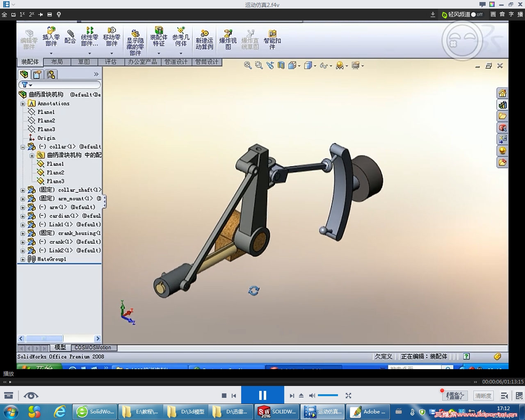Screen dimensions: 525x420
Task: Choose the 移动零部件 move component tool
Action: pyautogui.click(x=112, y=37)
